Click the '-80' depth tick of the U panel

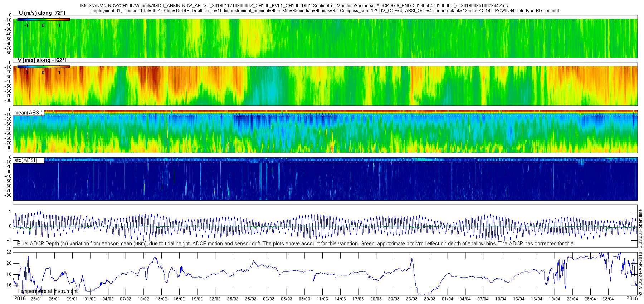8,53
